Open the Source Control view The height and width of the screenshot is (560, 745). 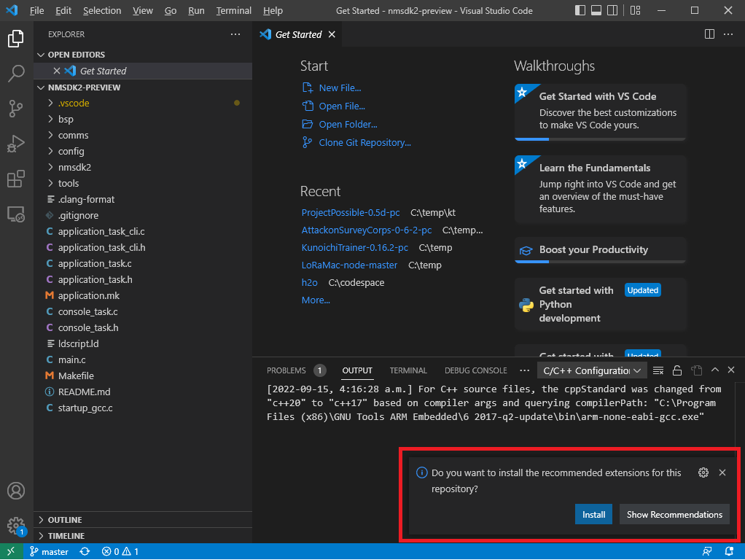[16, 109]
